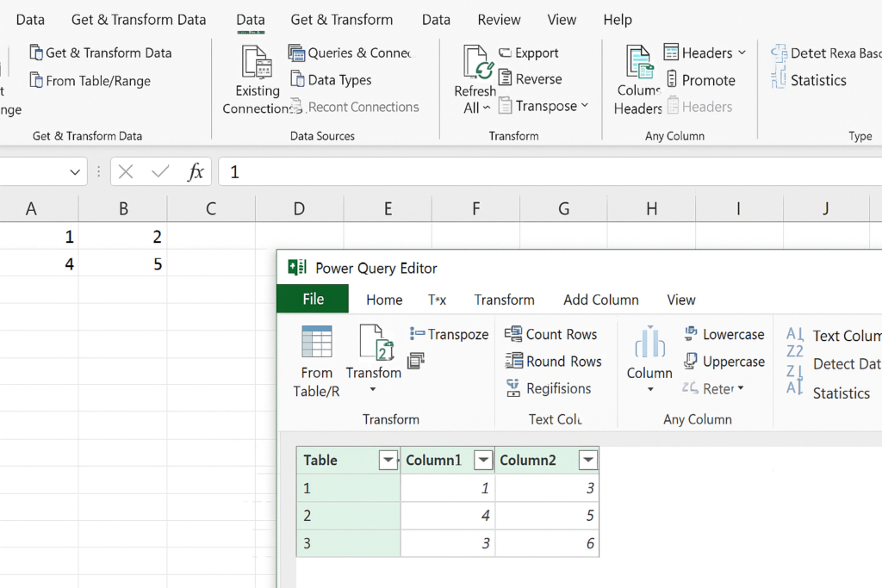The height and width of the screenshot is (588, 882).
Task: Click From Table/Range in Excel ribbon
Action: tap(90, 81)
